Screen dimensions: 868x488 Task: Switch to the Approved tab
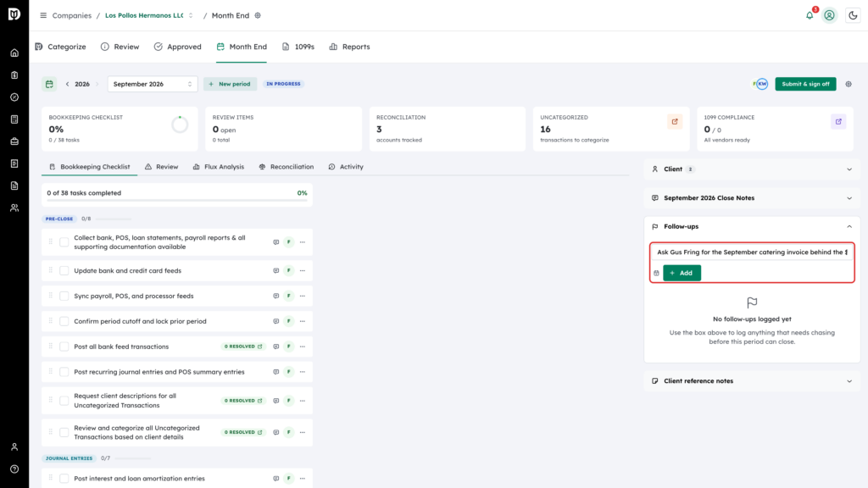[x=178, y=47]
